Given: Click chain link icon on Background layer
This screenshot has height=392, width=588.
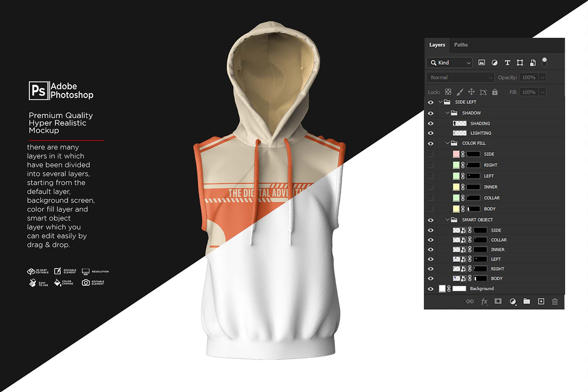Looking at the screenshot, I should (449, 289).
